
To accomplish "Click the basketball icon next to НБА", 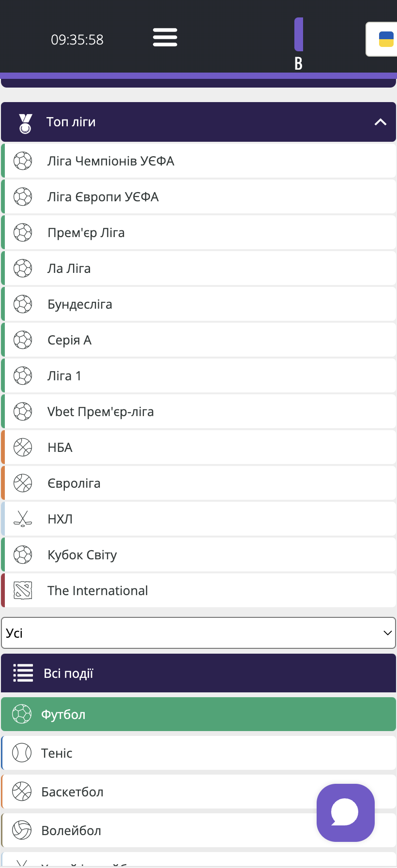I will 23,447.
